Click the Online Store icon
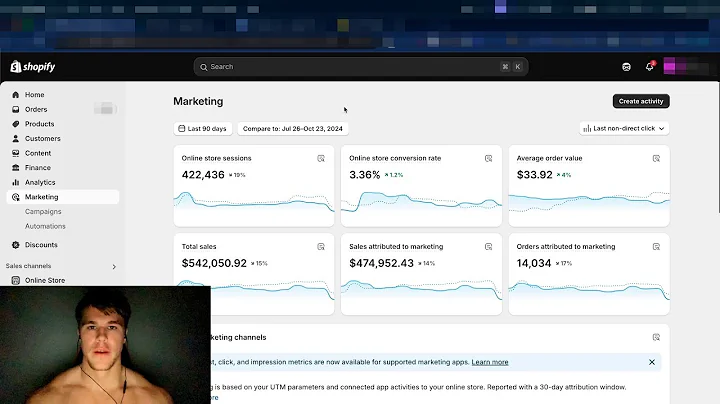Image resolution: width=720 pixels, height=404 pixels. click(x=16, y=280)
